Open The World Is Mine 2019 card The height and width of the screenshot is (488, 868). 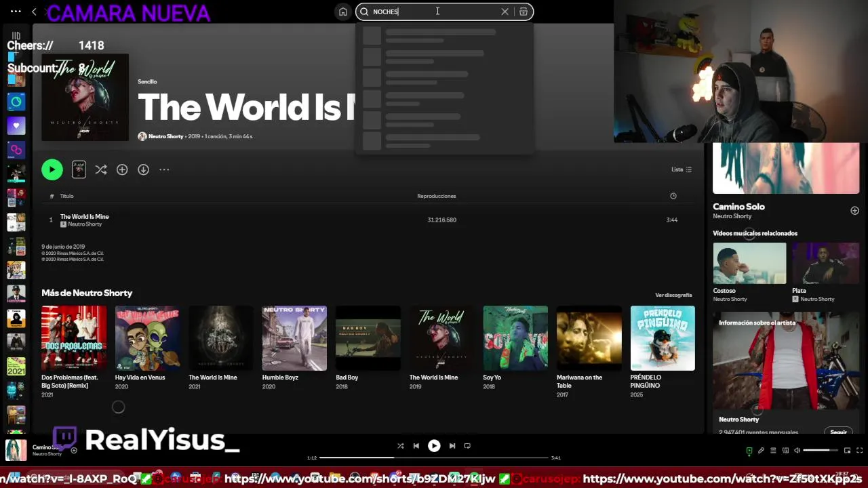point(441,348)
